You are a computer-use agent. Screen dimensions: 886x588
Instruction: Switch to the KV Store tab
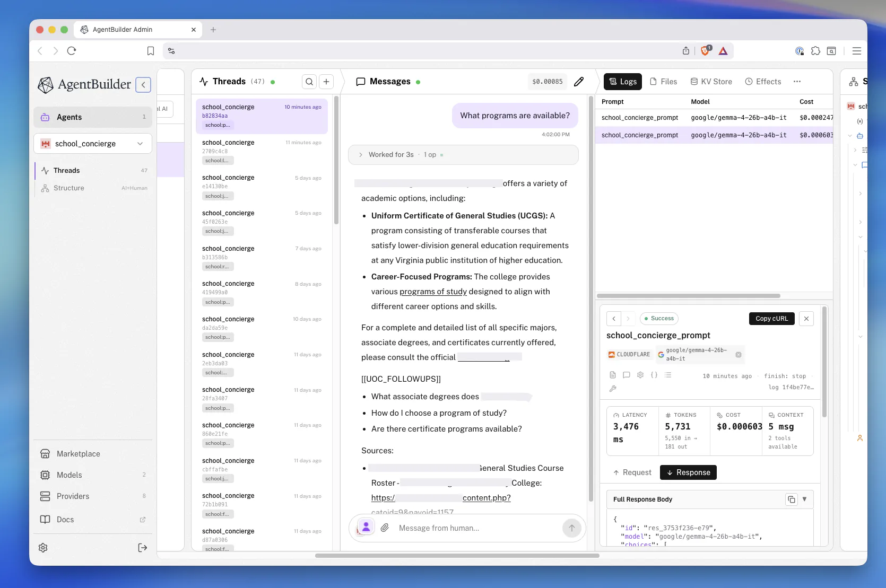pyautogui.click(x=711, y=82)
